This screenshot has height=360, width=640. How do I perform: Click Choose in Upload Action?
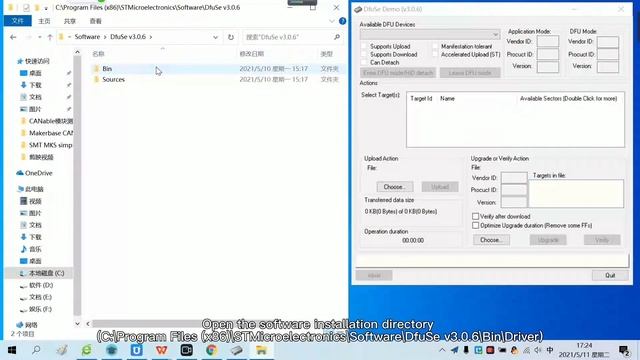[395, 187]
